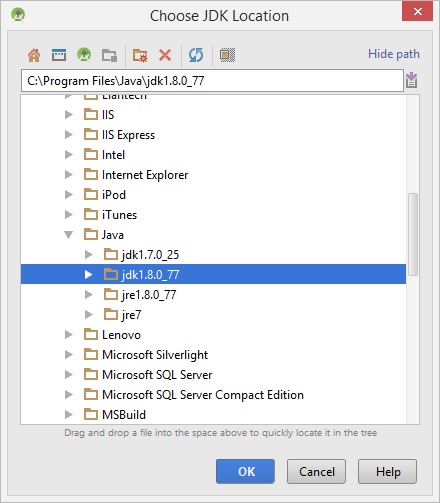
Task: Cancel the JDK location dialog
Action: (x=316, y=471)
